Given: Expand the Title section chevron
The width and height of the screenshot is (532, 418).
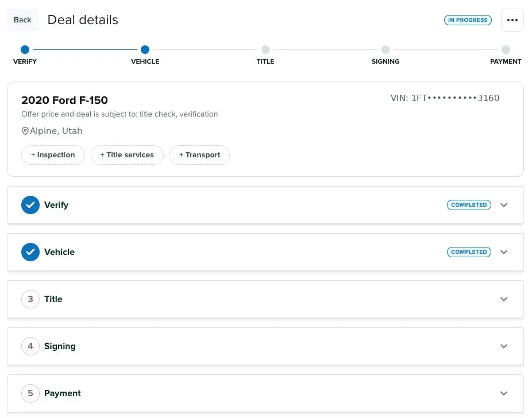Looking at the screenshot, I should (504, 299).
